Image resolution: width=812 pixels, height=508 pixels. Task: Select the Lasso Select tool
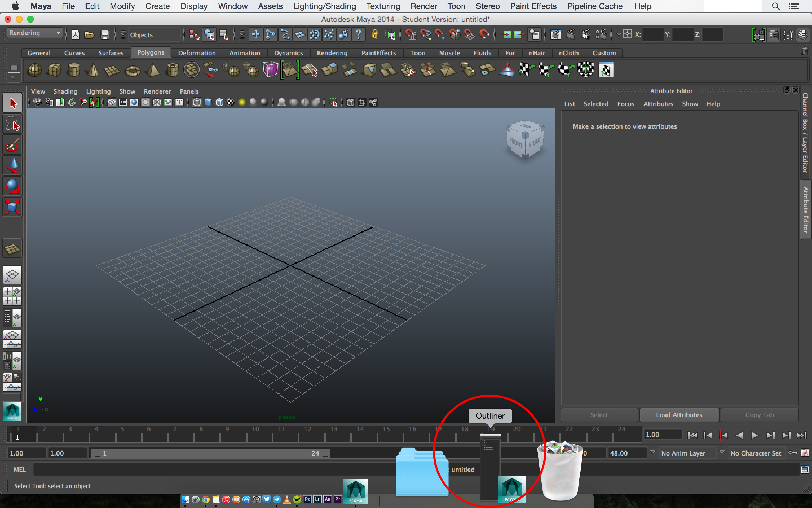(x=13, y=124)
